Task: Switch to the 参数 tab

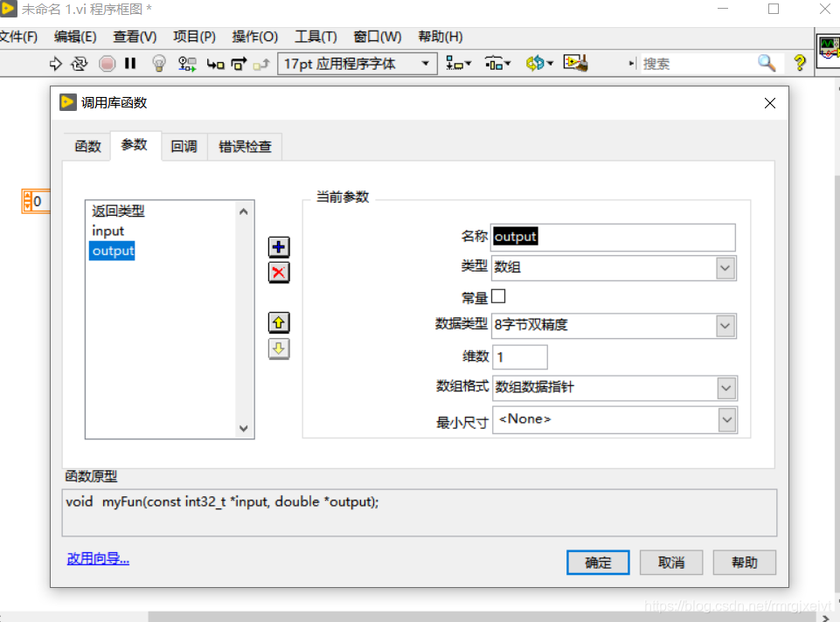Action: pyautogui.click(x=135, y=145)
